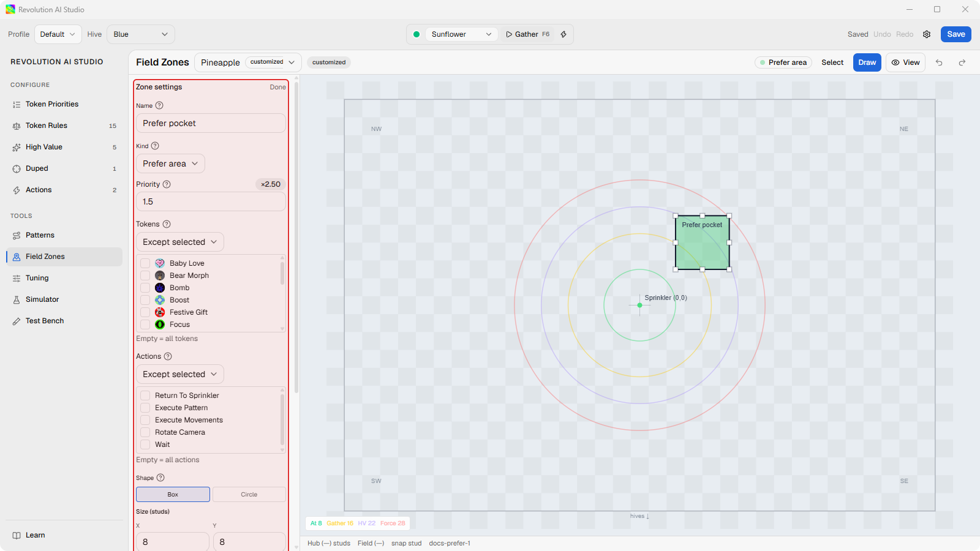Open the Hive Blue dropdown

click(141, 34)
